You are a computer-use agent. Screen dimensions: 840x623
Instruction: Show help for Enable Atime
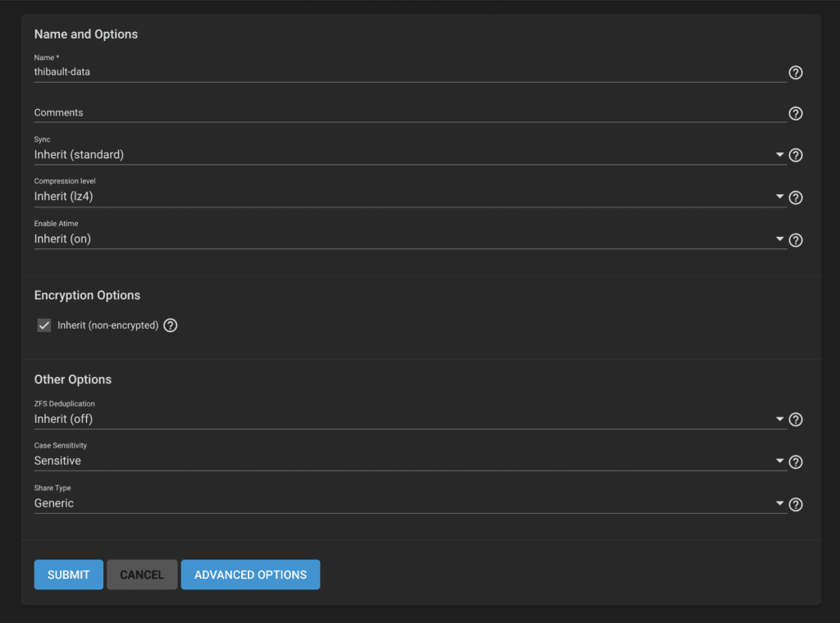point(796,240)
